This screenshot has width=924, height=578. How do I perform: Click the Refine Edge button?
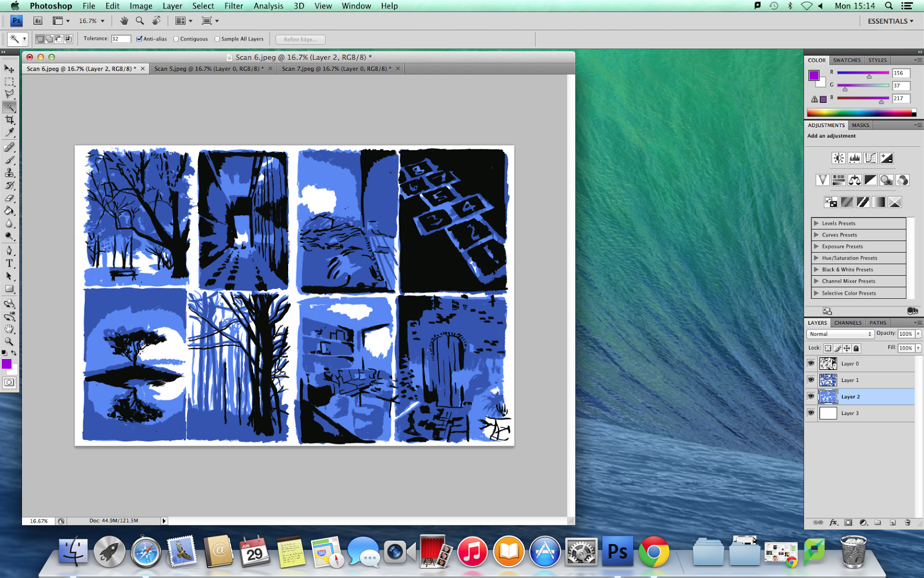pos(300,39)
